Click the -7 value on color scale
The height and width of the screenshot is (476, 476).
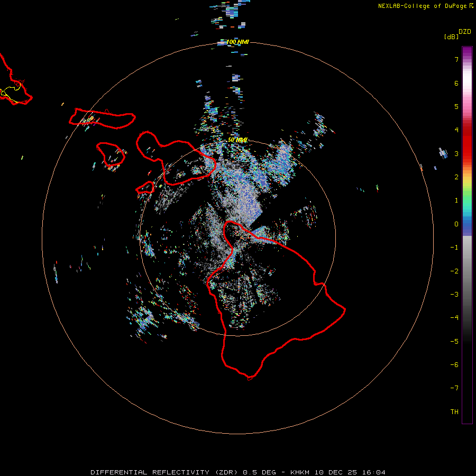click(454, 388)
